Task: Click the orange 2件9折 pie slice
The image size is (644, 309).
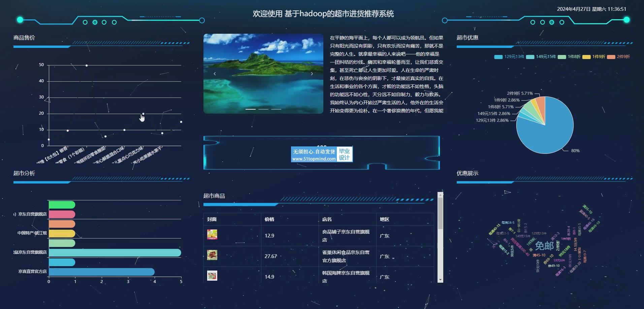Action: (541, 105)
